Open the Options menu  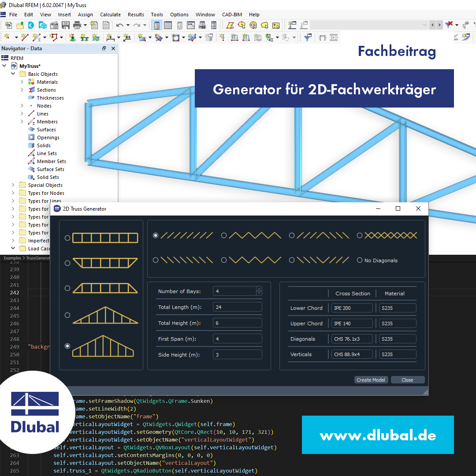coord(179,15)
